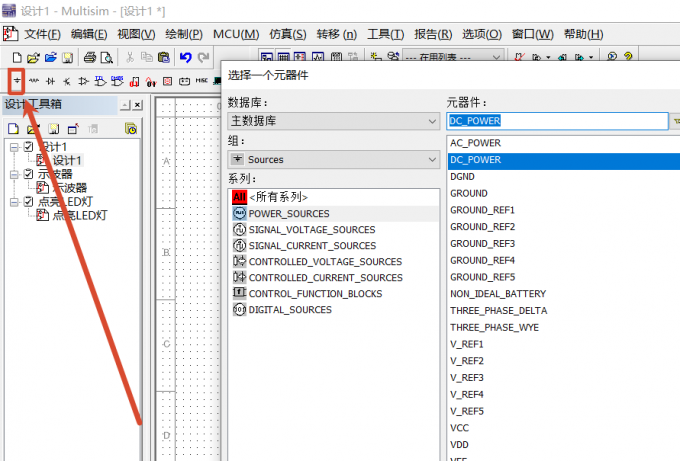Viewport: 680px width, 461px height.
Task: Open Print Preview magnifier icon
Action: click(107, 57)
